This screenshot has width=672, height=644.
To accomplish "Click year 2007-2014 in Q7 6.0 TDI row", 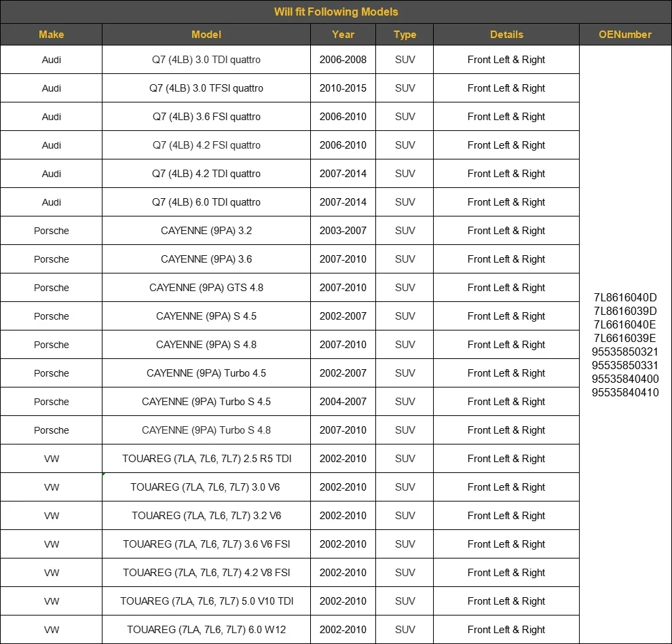I will pyautogui.click(x=343, y=202).
